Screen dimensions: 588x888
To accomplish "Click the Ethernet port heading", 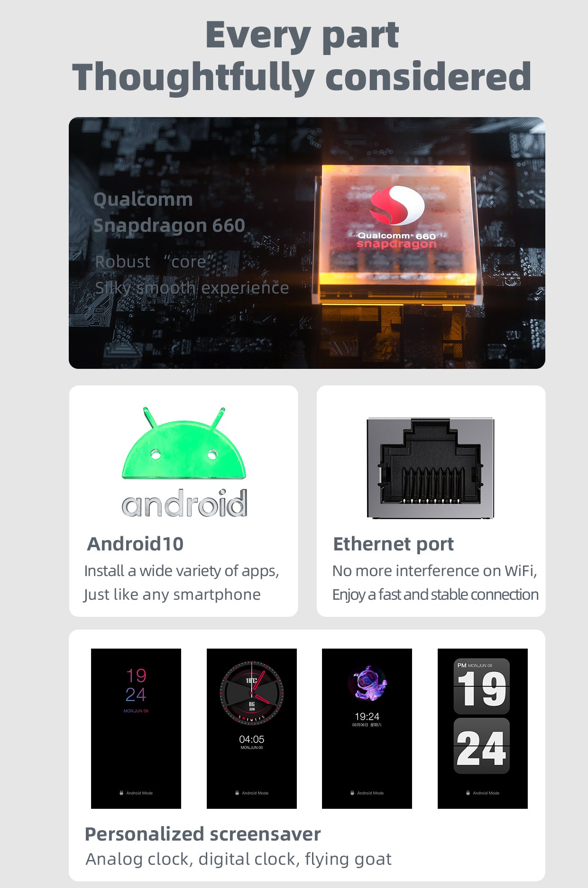I will click(394, 544).
